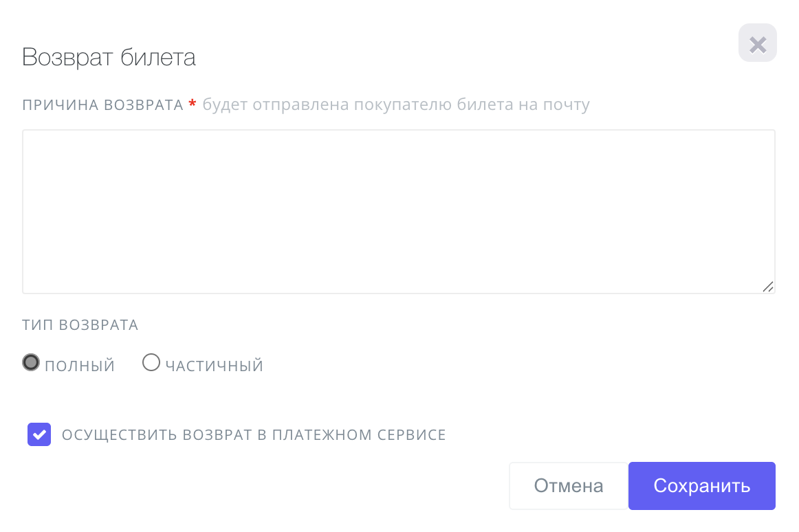Click the Осуществить возврат в платежном сервисе label
Image resolution: width=799 pixels, height=532 pixels.
click(254, 435)
